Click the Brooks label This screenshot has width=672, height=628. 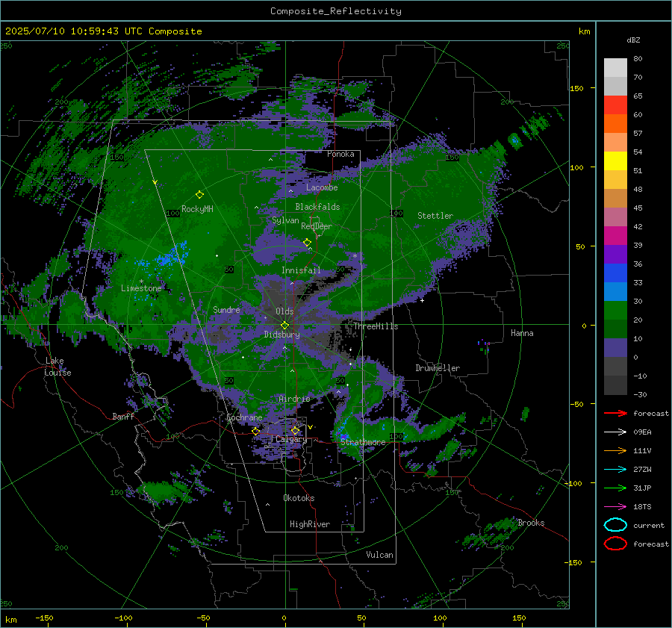(531, 523)
